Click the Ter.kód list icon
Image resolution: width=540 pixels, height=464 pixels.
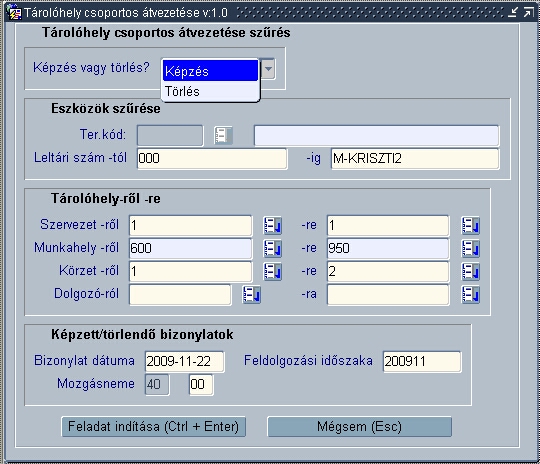223,135
